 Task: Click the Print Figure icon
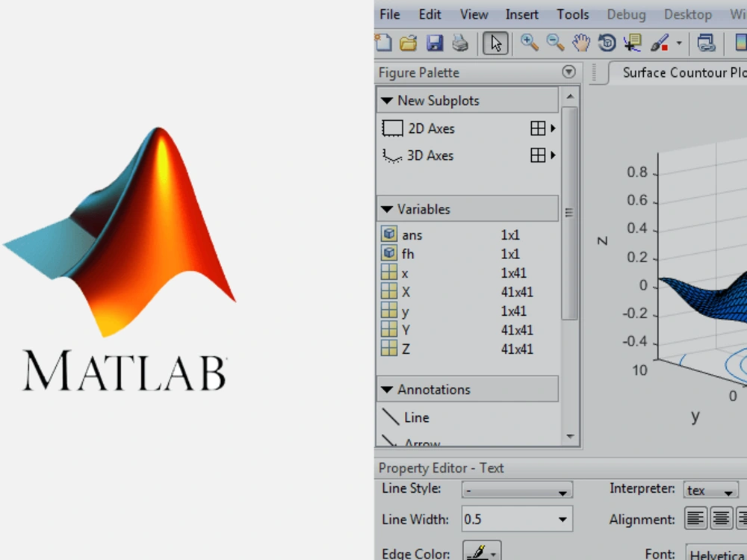460,43
